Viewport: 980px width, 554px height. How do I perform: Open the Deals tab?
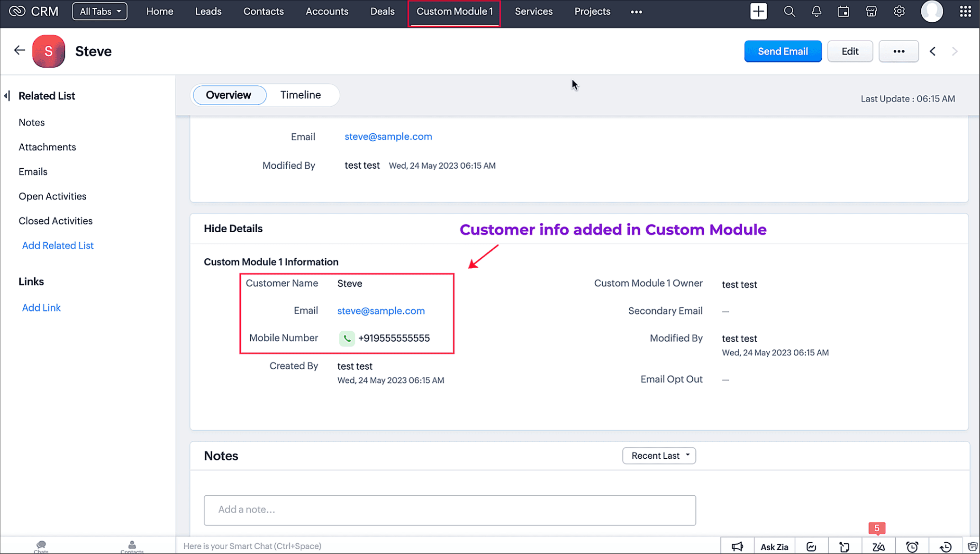click(382, 11)
